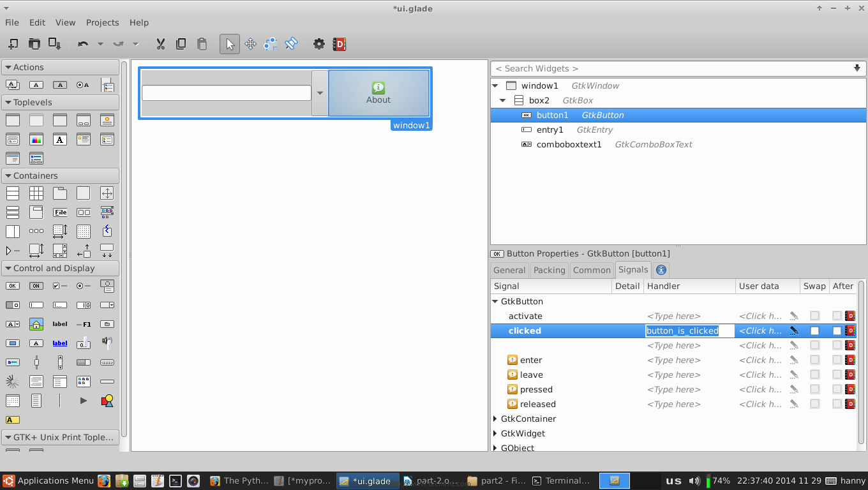Open preferences via the gear icon

point(318,44)
